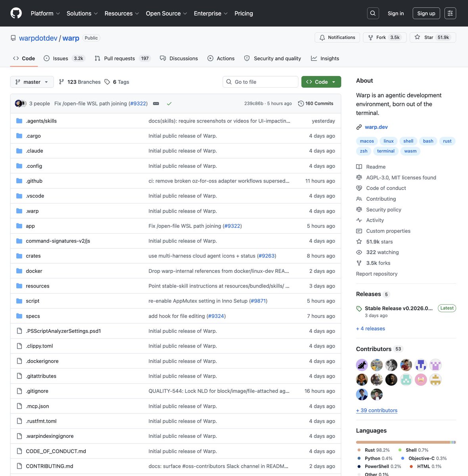
Task: Click the crates folder icon
Action: click(x=19, y=256)
